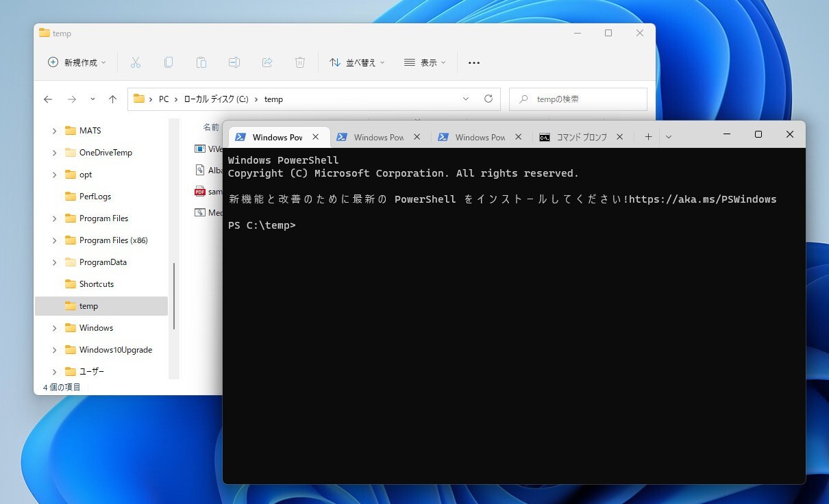
Task: Click the Delete trash icon in Explorer
Action: click(300, 62)
